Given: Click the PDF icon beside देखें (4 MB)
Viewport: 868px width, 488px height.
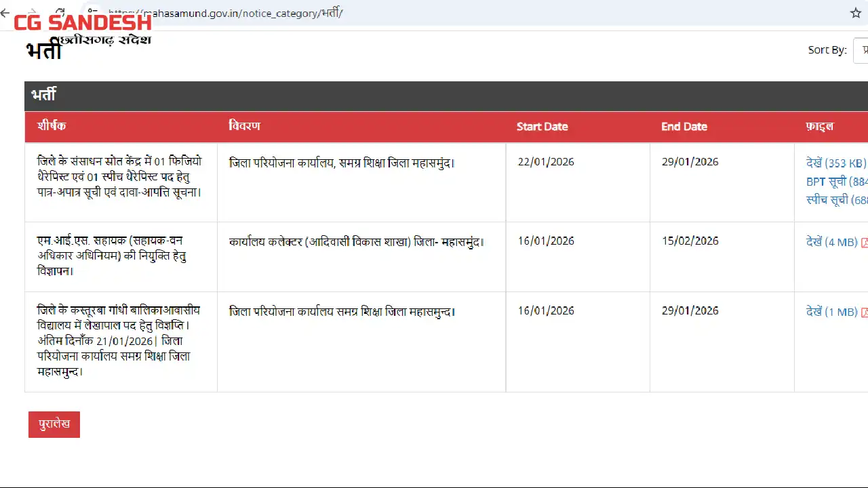Looking at the screenshot, I should click(x=865, y=243).
